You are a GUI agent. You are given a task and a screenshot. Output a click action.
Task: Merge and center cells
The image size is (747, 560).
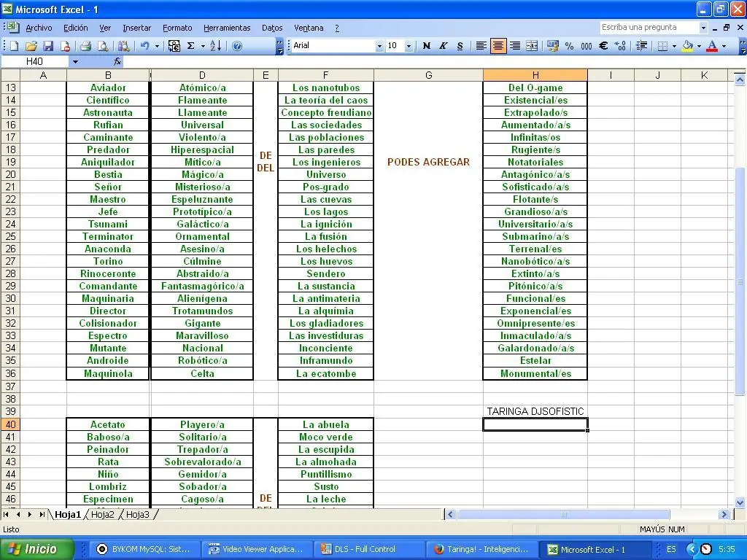(532, 46)
